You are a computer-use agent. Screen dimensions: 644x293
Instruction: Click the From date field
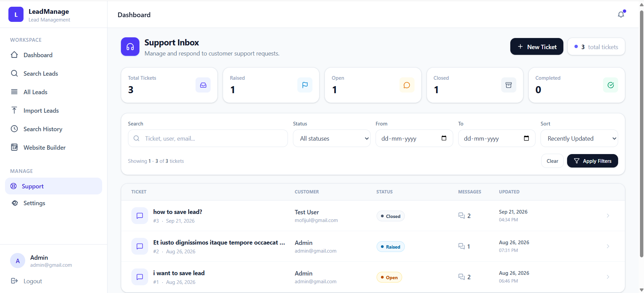(414, 138)
